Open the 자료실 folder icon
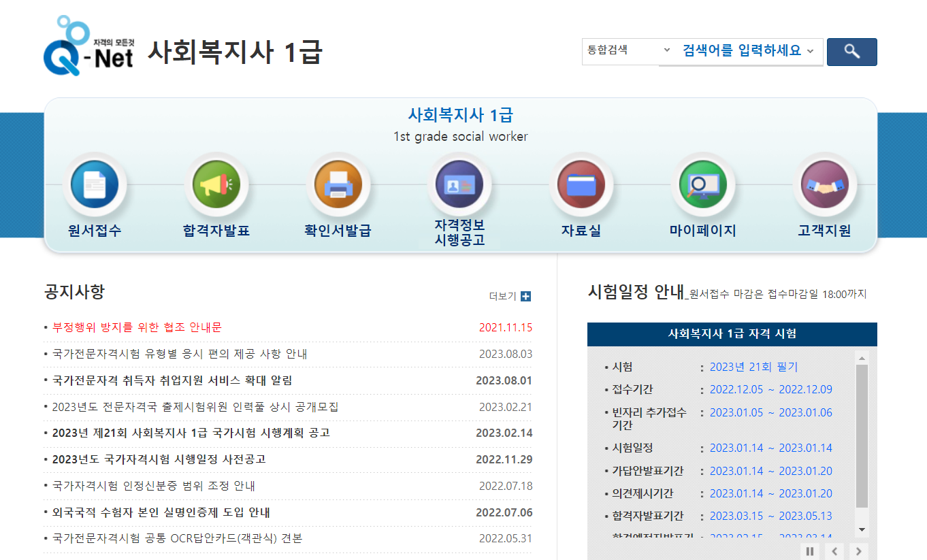This screenshot has width=927, height=560. coord(581,184)
